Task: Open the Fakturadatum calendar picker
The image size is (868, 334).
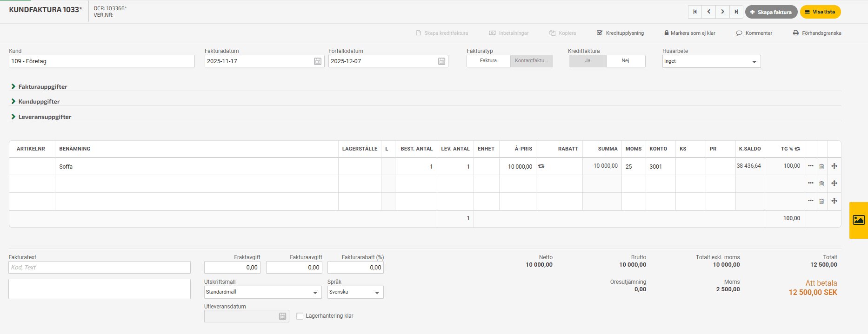Action: pos(318,61)
